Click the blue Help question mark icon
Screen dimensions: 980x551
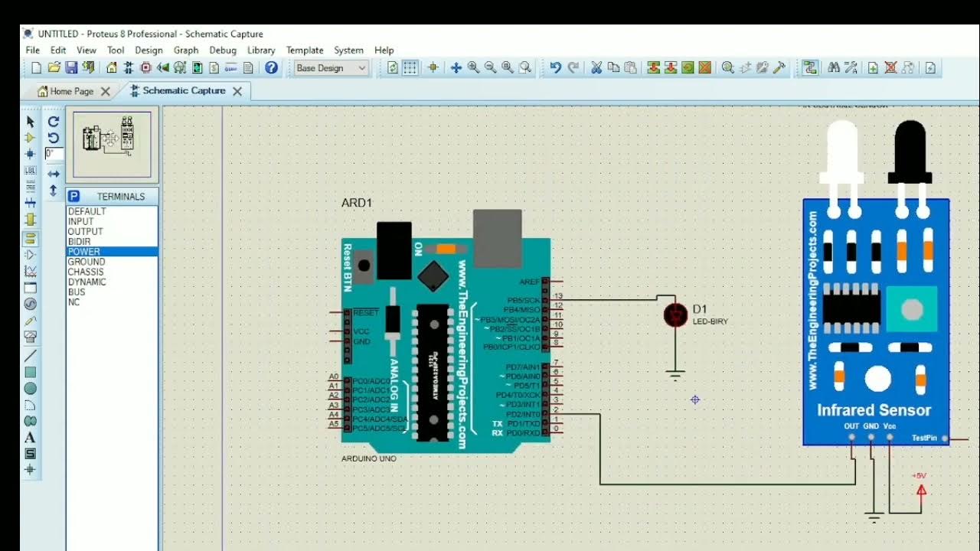pos(271,68)
